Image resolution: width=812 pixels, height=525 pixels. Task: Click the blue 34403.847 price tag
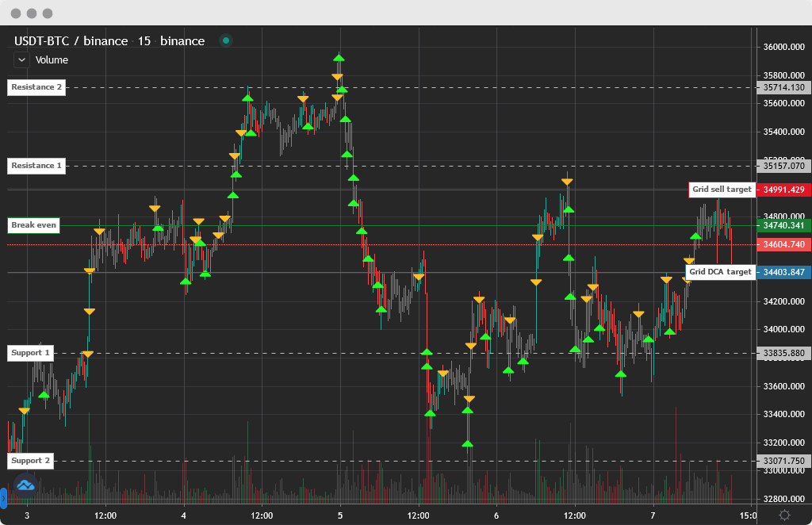(x=783, y=272)
